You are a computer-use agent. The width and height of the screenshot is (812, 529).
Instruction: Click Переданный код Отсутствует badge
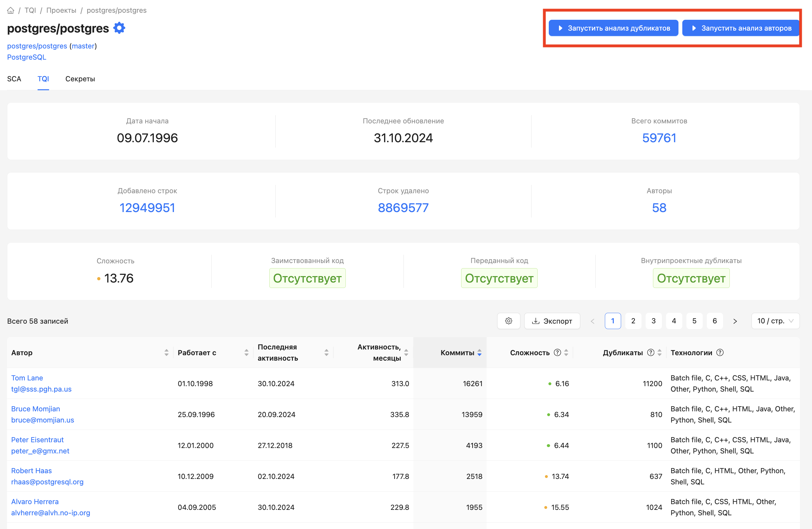point(499,278)
